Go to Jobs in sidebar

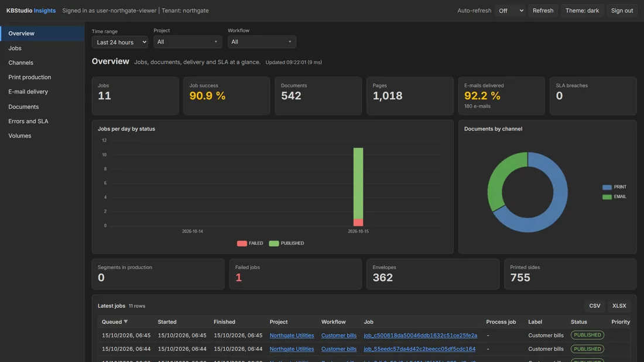click(x=42, y=48)
